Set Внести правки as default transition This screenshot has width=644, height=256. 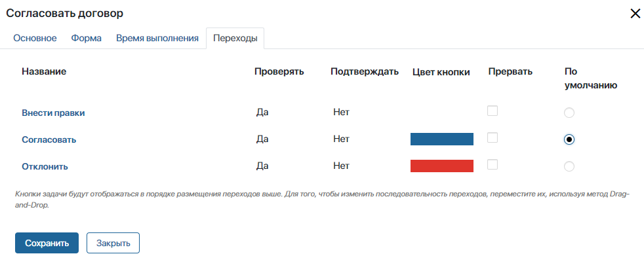coord(569,113)
